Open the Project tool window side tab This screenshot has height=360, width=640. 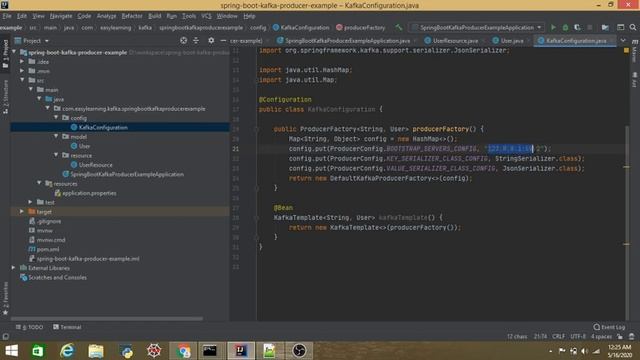(5, 53)
